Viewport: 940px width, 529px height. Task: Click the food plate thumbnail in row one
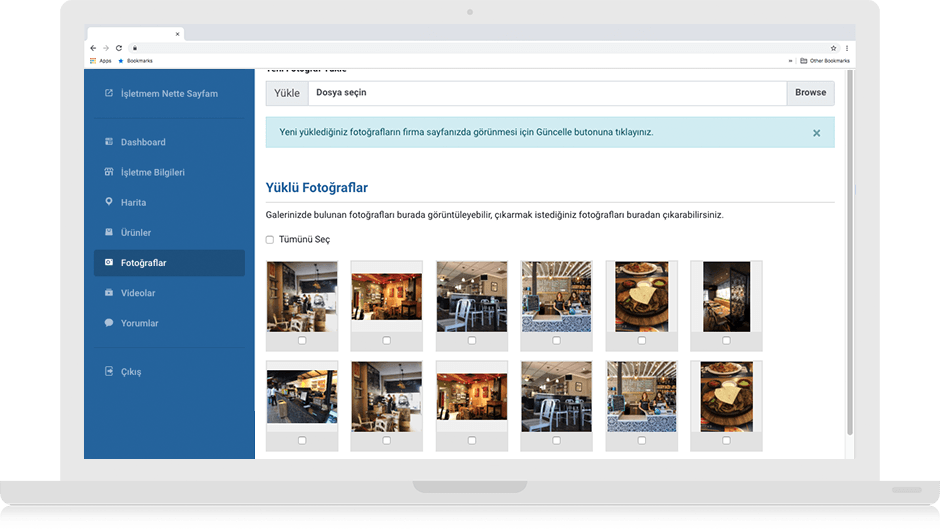pos(641,296)
